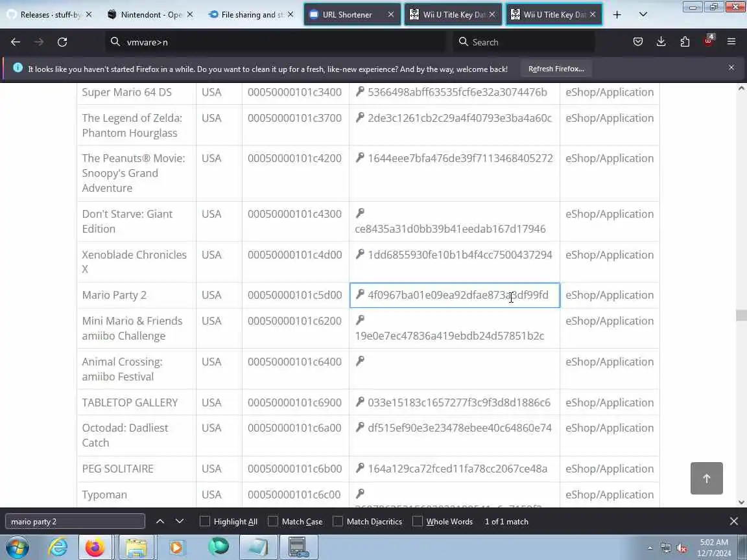Click key icon for Peanuts Movie row

click(x=360, y=157)
